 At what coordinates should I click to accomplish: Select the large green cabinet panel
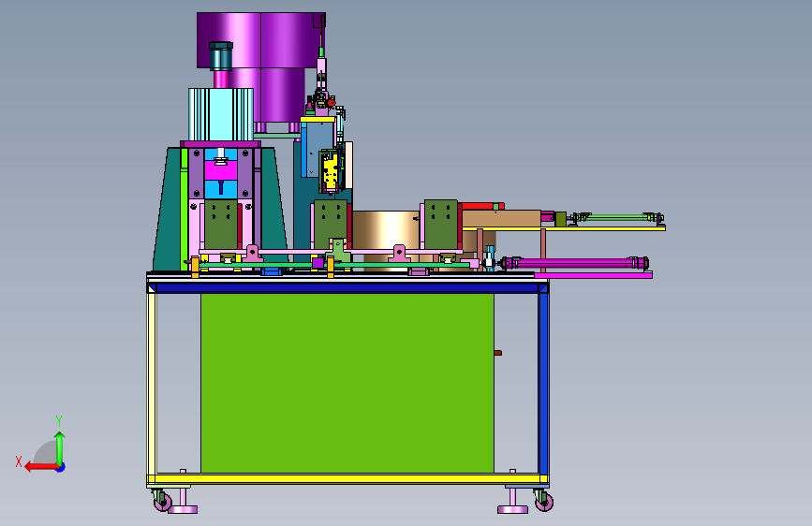click(x=347, y=383)
